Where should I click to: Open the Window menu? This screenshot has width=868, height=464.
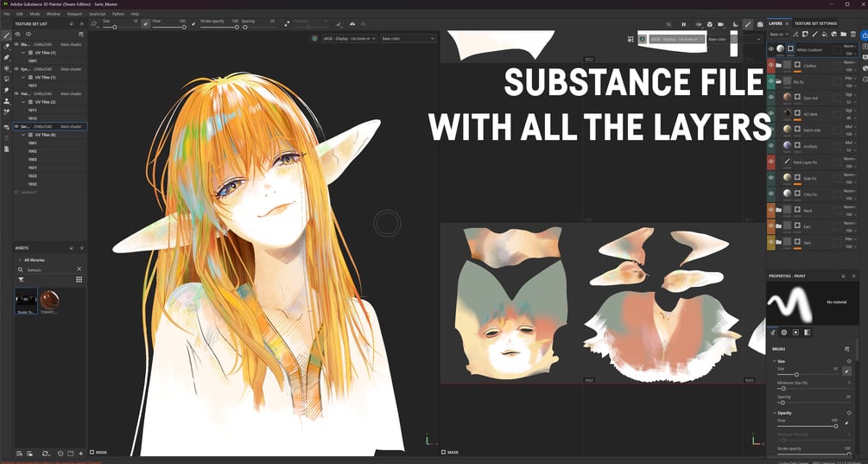(x=54, y=14)
